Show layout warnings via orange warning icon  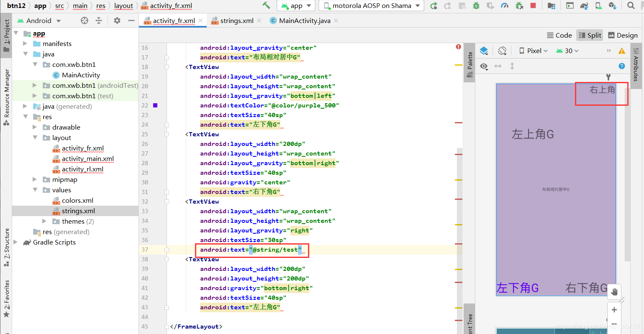tap(622, 50)
